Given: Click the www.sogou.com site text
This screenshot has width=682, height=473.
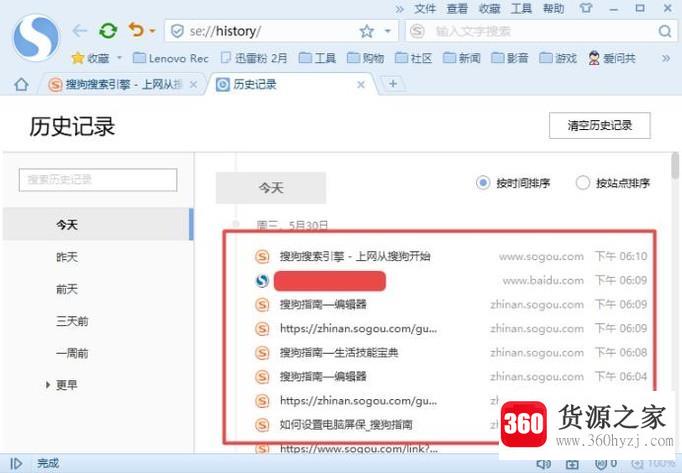Looking at the screenshot, I should coord(541,256).
